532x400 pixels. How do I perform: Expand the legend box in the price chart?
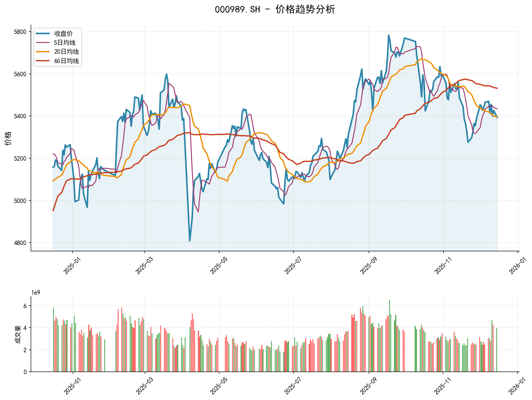click(x=58, y=47)
